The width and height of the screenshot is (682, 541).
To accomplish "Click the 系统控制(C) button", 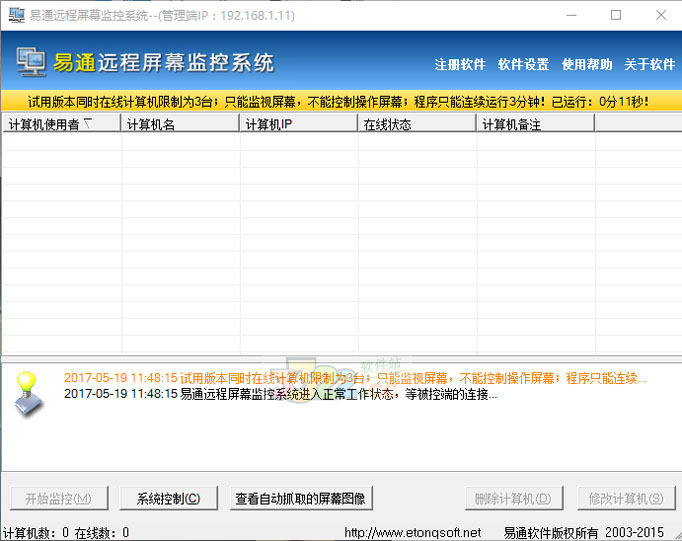I will pyautogui.click(x=168, y=498).
